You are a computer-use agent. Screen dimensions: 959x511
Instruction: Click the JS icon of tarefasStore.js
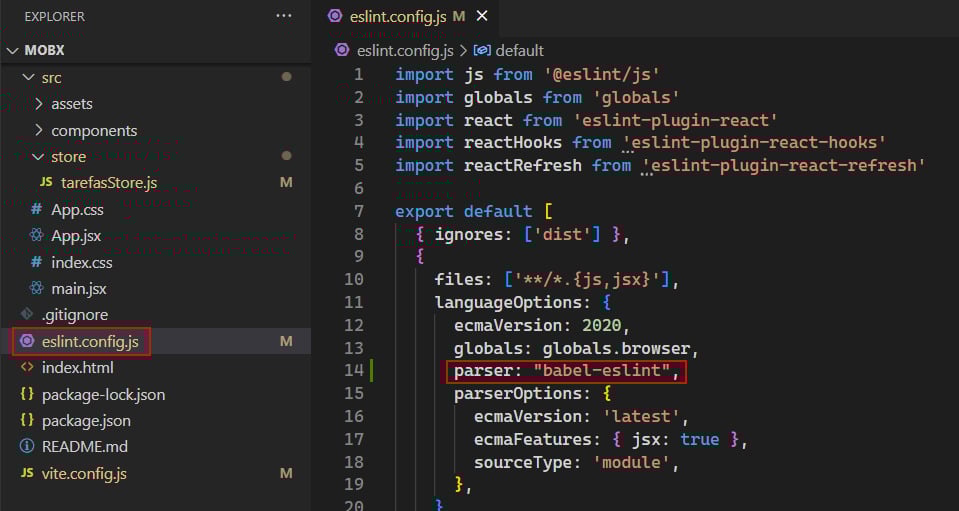pos(46,183)
